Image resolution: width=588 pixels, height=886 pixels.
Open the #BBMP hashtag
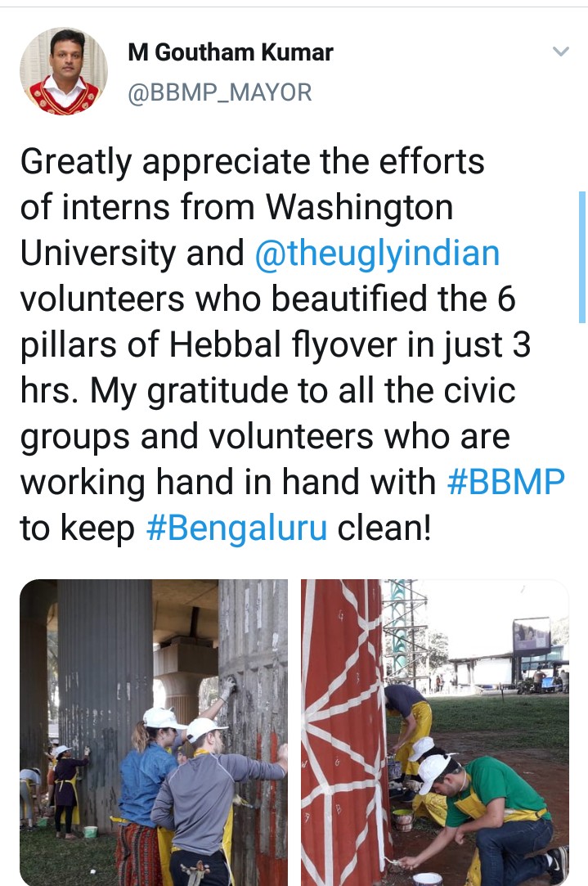coord(505,482)
